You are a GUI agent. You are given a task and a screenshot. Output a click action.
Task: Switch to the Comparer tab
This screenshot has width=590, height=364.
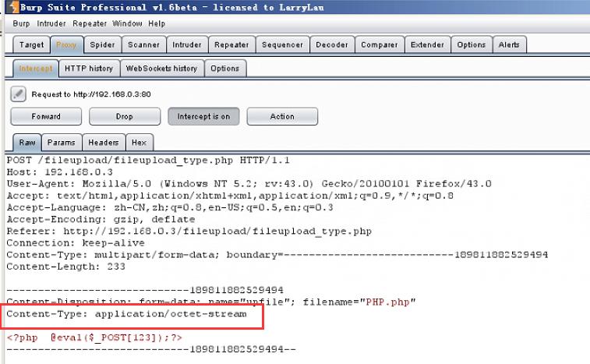380,44
